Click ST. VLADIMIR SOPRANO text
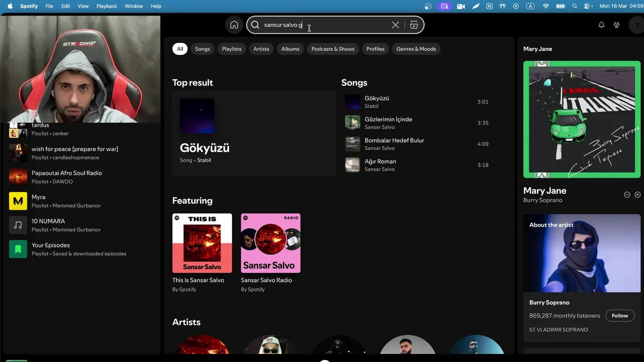 [x=558, y=330]
